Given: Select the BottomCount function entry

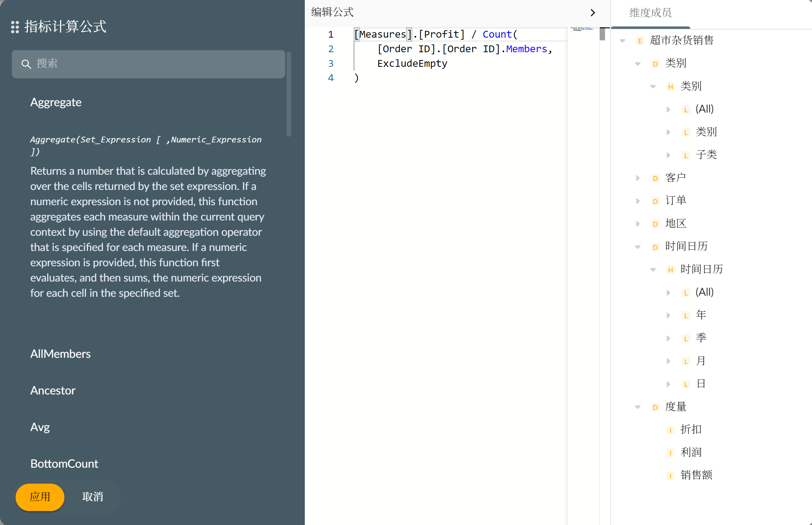Looking at the screenshot, I should click(64, 464).
